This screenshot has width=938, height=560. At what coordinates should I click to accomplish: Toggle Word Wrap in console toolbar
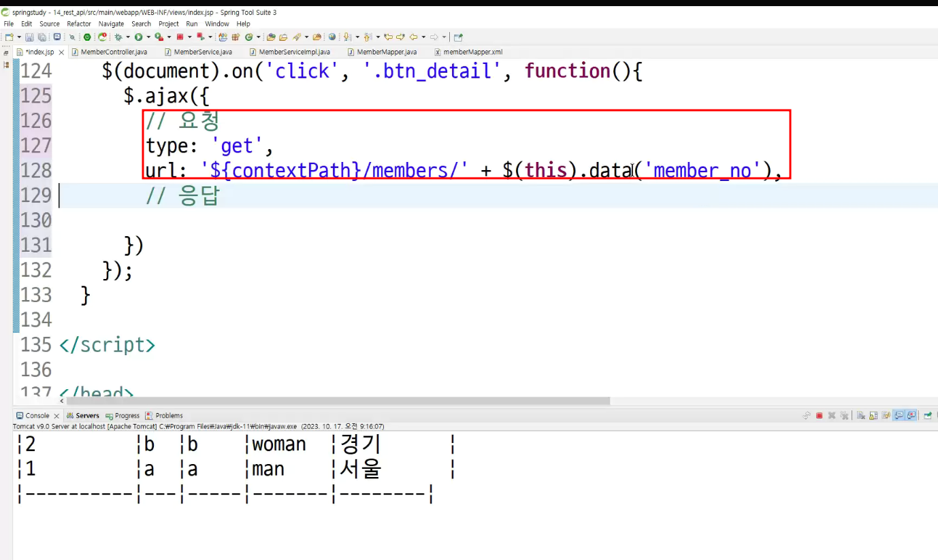click(x=886, y=416)
